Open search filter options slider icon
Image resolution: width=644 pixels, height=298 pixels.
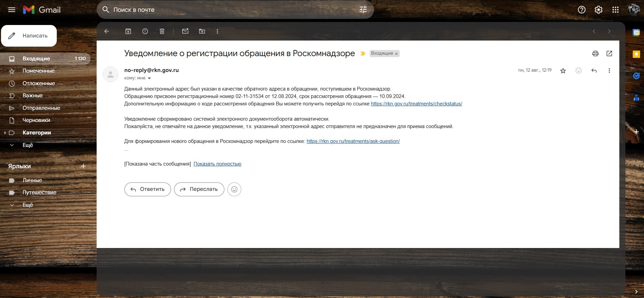tap(363, 10)
